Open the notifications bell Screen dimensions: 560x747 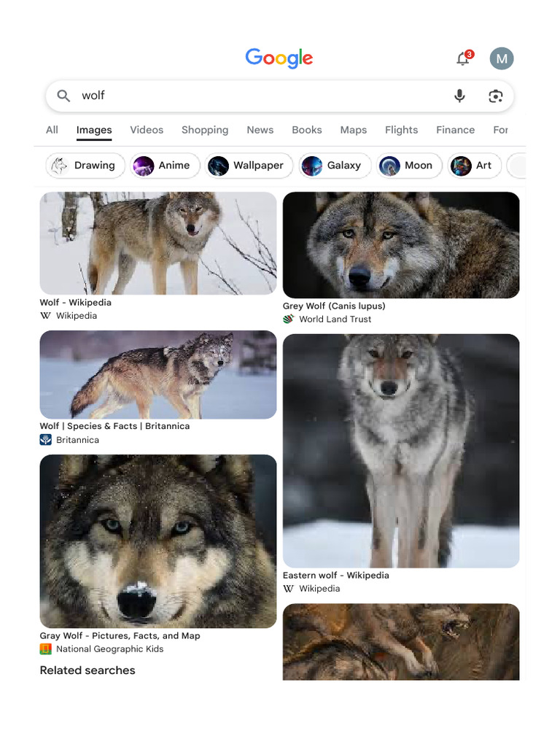(x=463, y=59)
